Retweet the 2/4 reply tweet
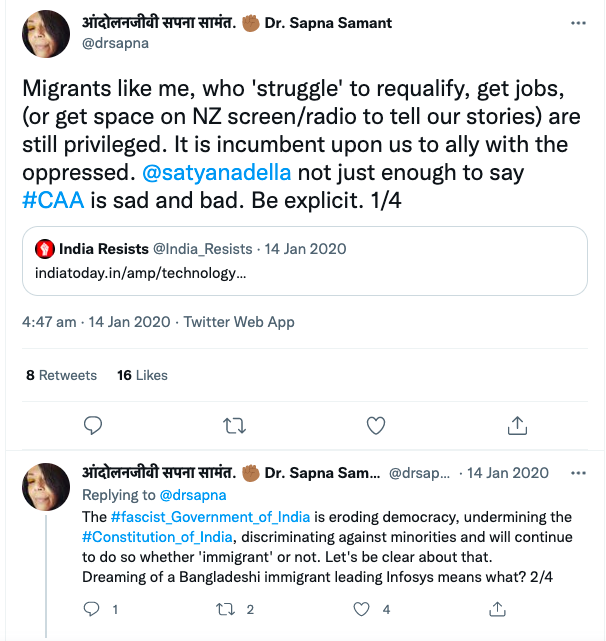Screen dimensions: 606x641 click(227, 609)
